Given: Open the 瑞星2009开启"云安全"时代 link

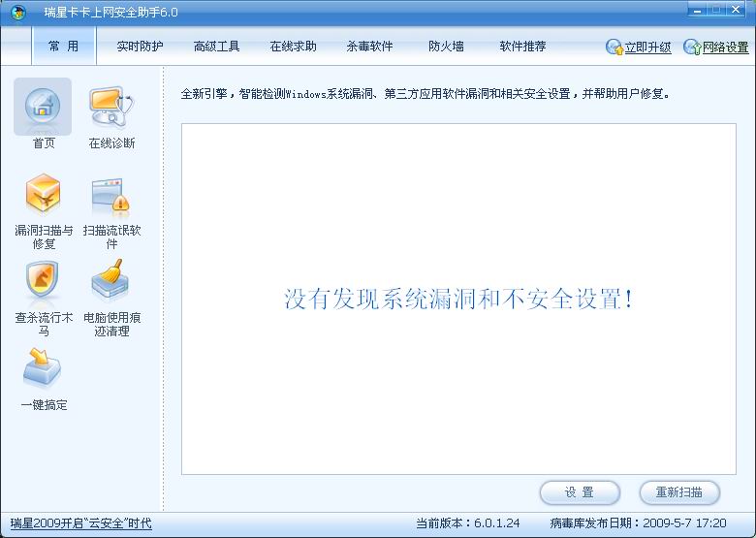Looking at the screenshot, I should [81, 523].
